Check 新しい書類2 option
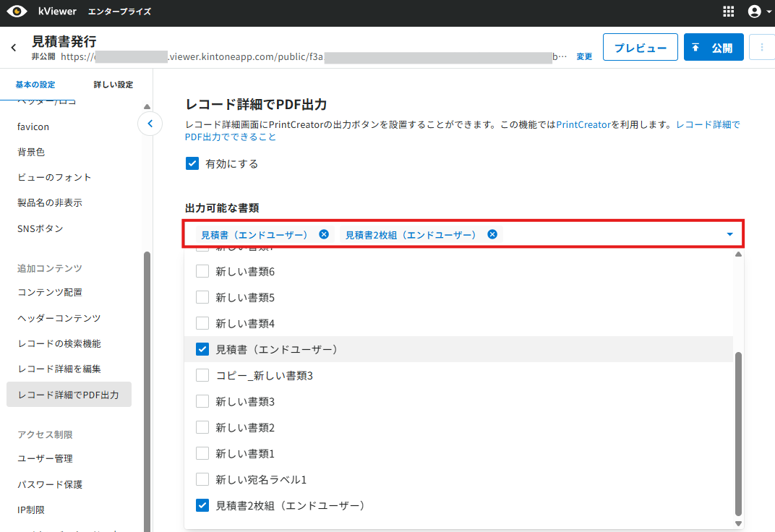The image size is (775, 532). [202, 427]
